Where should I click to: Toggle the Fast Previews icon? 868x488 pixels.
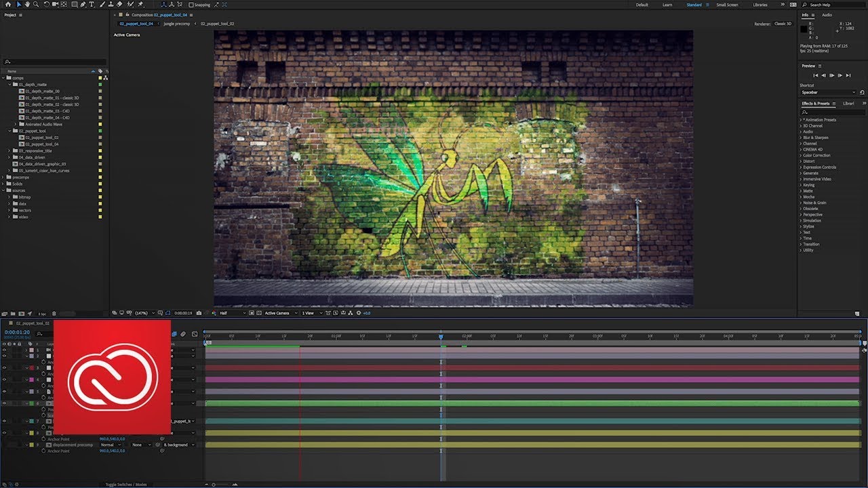[336, 313]
